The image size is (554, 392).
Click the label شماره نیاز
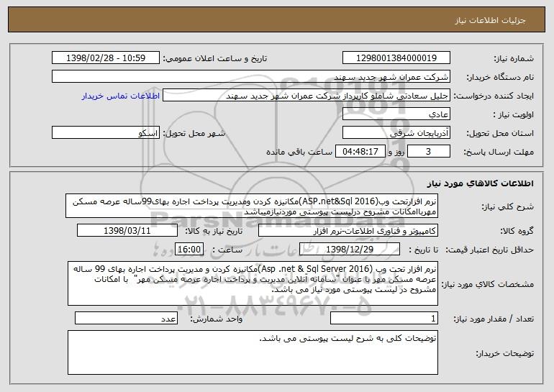click(x=514, y=59)
